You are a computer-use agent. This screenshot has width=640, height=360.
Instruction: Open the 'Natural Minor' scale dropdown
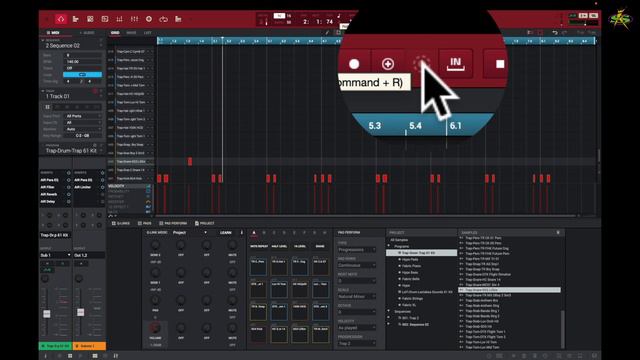pyautogui.click(x=357, y=296)
